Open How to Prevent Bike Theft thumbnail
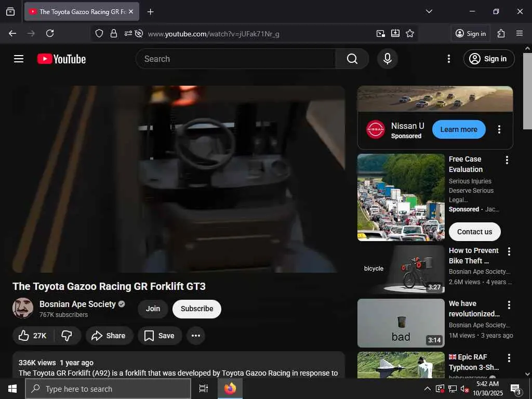The height and width of the screenshot is (399, 532). 401,270
